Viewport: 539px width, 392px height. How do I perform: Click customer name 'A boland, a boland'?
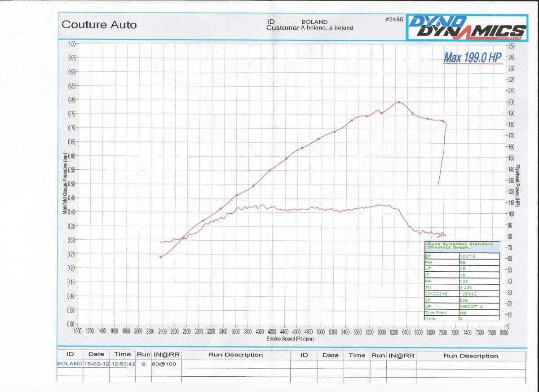coord(327,27)
